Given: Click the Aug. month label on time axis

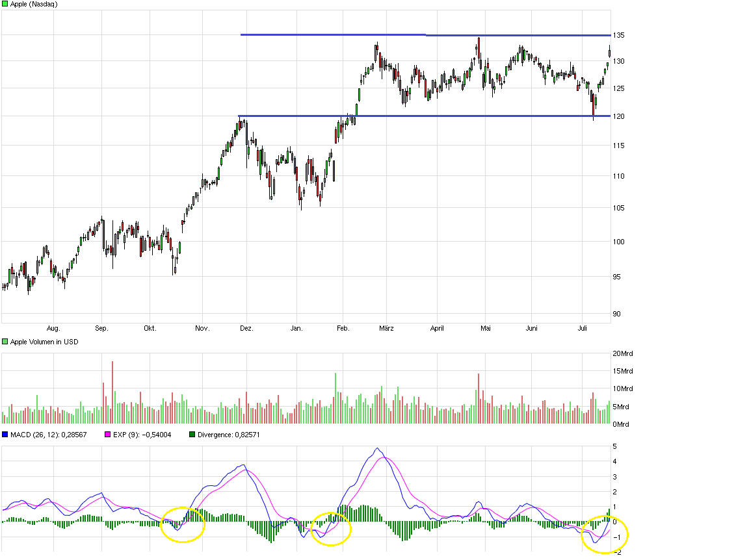Looking at the screenshot, I should (x=54, y=328).
